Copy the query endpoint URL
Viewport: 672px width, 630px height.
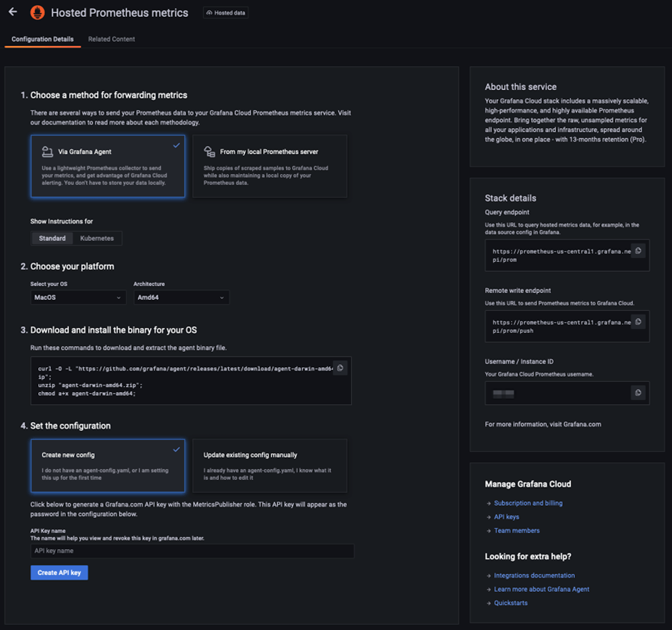(638, 251)
